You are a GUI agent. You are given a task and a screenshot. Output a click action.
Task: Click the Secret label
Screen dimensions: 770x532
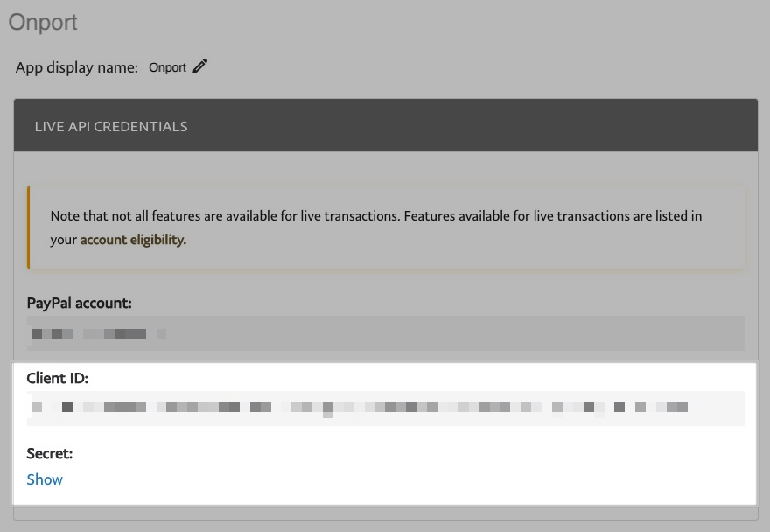[50, 453]
